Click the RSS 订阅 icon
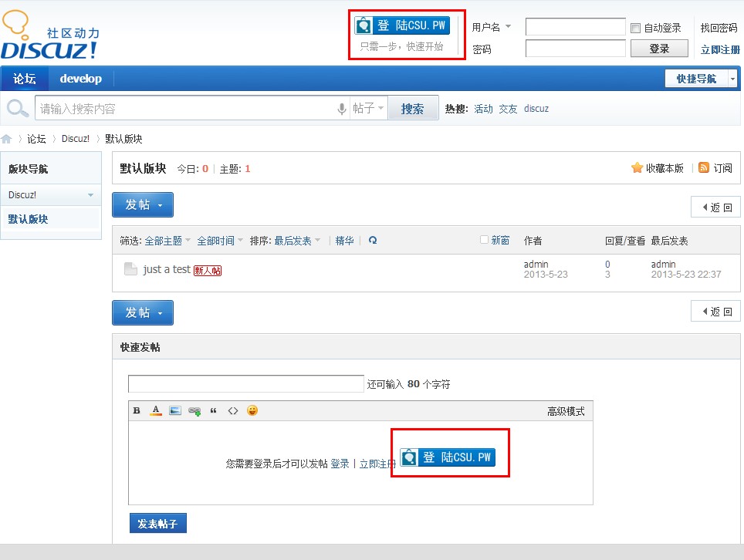The width and height of the screenshot is (744, 560). [704, 167]
